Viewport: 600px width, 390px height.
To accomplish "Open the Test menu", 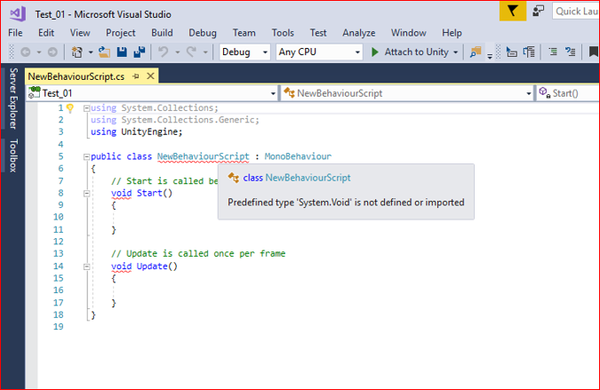I will coord(318,33).
